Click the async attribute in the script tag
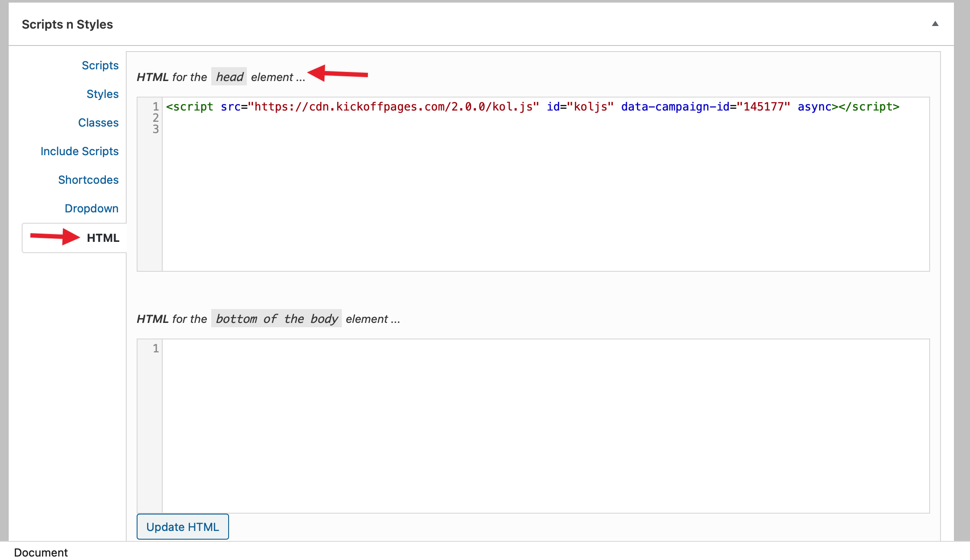The width and height of the screenshot is (970, 560). 814,107
